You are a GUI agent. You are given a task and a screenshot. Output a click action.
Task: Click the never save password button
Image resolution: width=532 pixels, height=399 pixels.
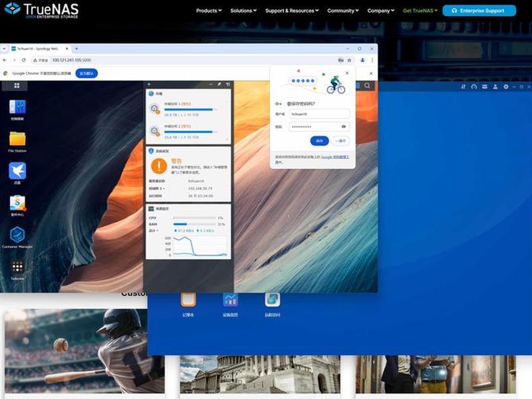(340, 141)
